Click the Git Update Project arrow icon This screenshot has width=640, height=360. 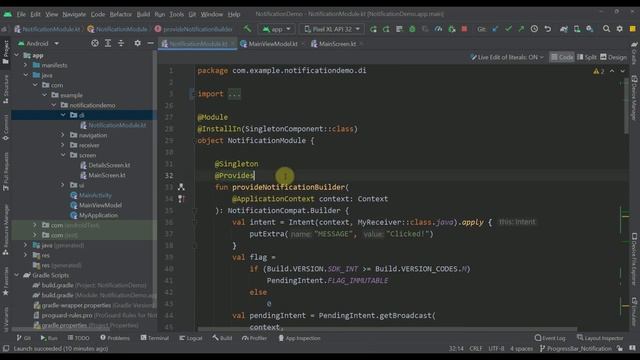tap(495, 29)
